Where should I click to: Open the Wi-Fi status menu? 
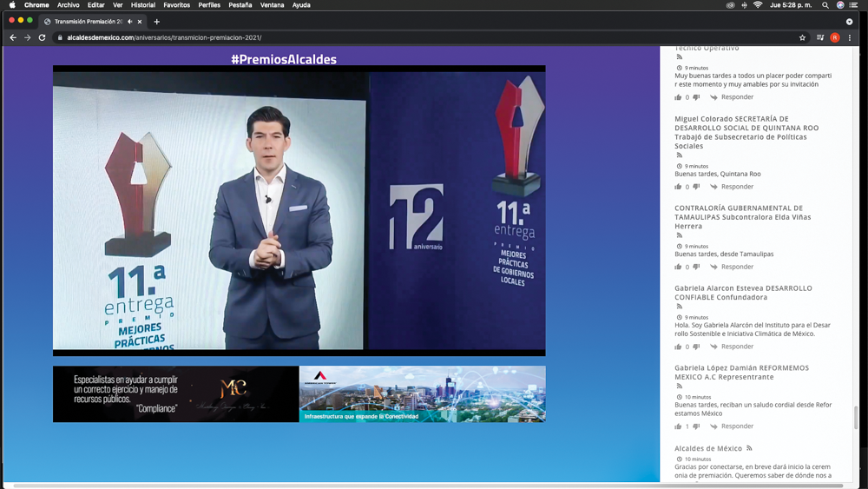tap(758, 5)
